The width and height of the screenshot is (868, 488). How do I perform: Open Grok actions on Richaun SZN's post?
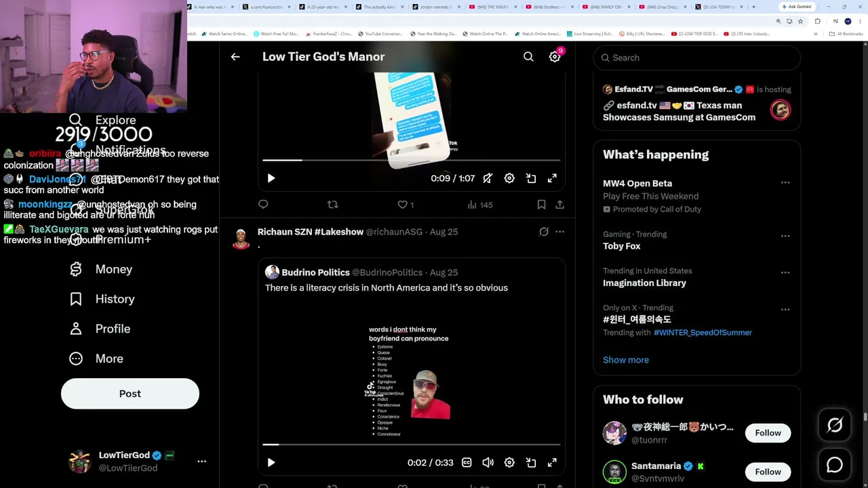tap(544, 232)
